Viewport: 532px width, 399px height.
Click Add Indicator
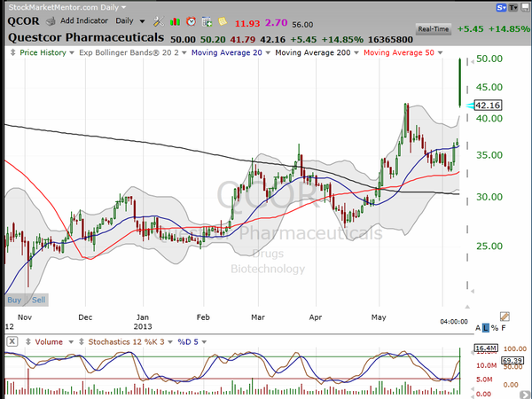click(84, 20)
